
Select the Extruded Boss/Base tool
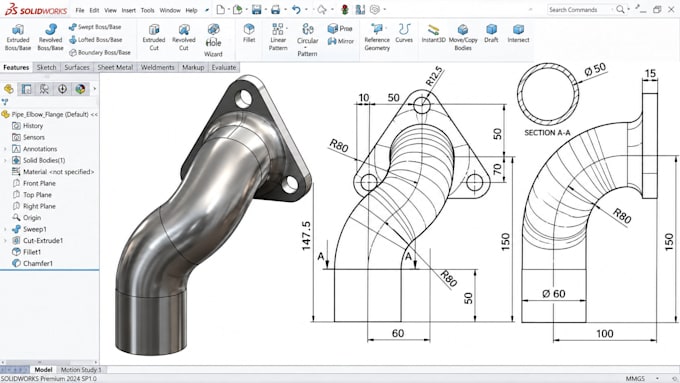18,38
